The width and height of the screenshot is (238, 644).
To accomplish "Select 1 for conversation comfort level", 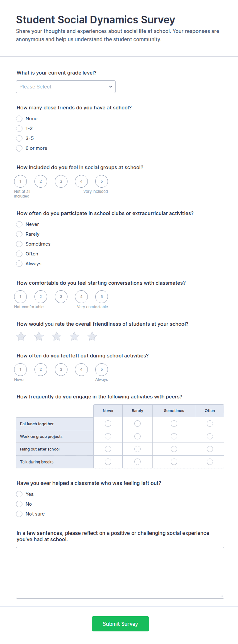I will tap(20, 297).
